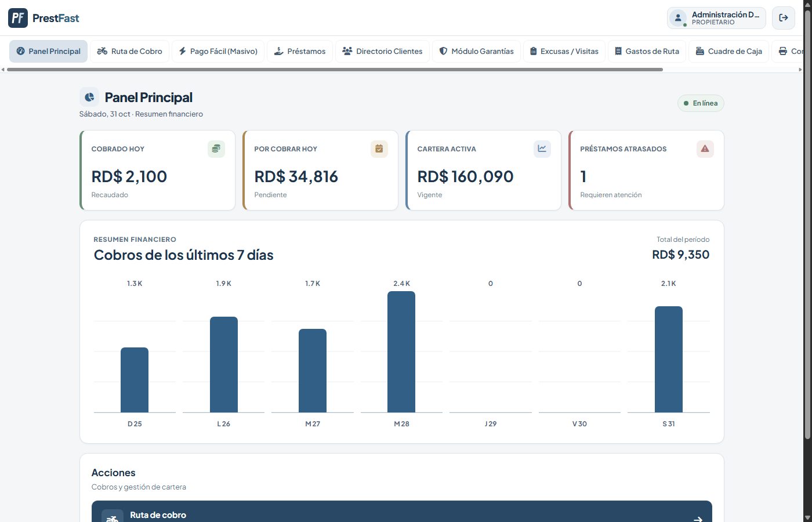Click the M 28 bar in the chart

(x=401, y=351)
